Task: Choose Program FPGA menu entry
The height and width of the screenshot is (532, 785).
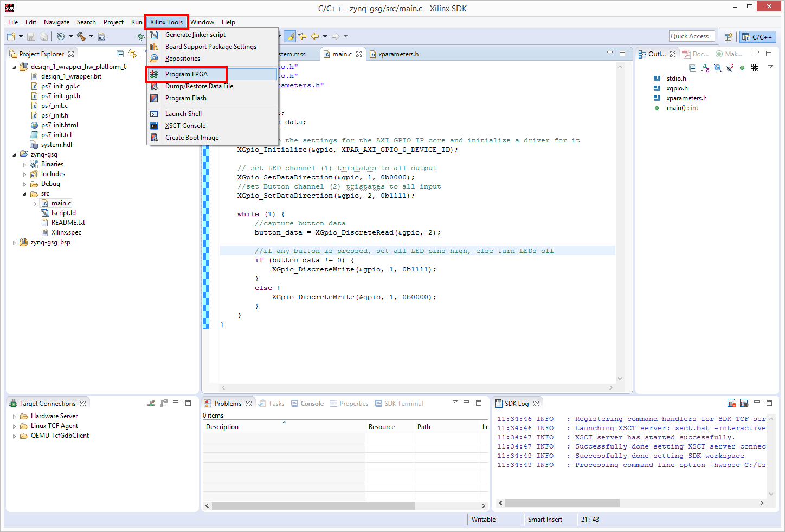Action: tap(212, 74)
